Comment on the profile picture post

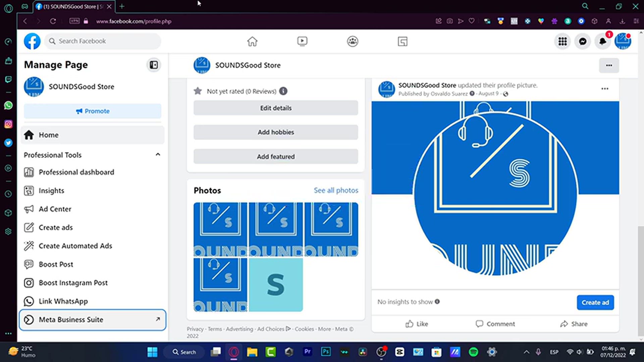click(x=495, y=324)
